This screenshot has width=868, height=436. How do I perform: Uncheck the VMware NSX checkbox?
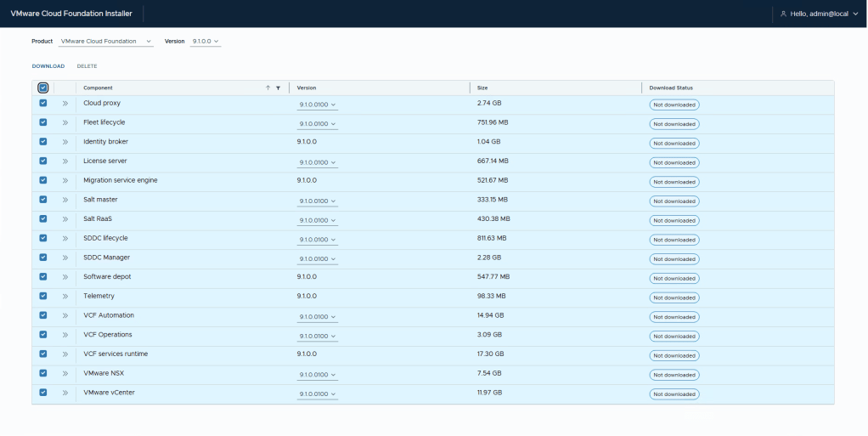coord(43,373)
